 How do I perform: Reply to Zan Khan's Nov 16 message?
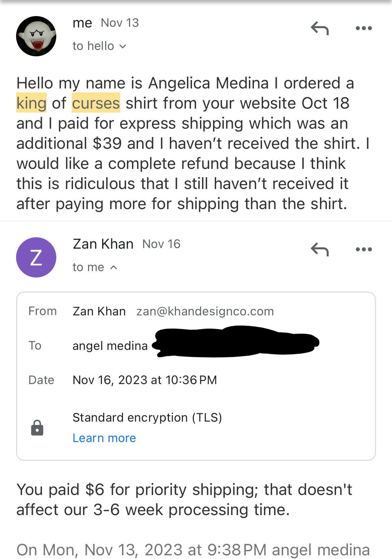tap(320, 249)
